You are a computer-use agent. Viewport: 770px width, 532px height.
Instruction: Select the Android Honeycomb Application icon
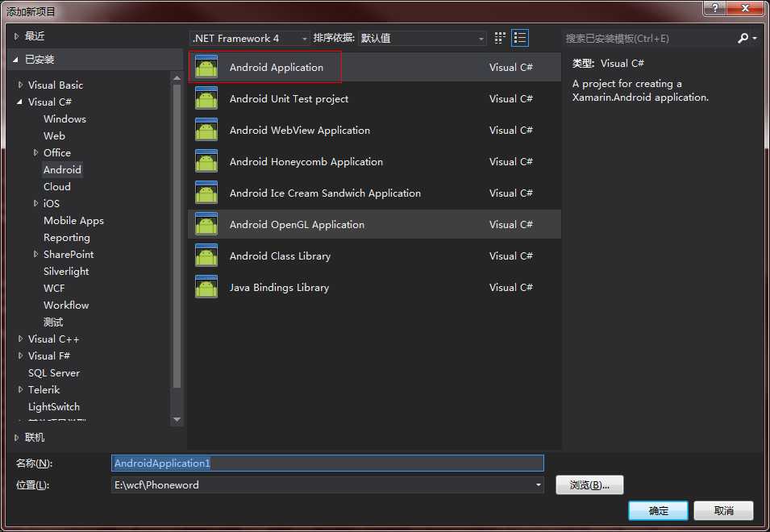(x=206, y=161)
